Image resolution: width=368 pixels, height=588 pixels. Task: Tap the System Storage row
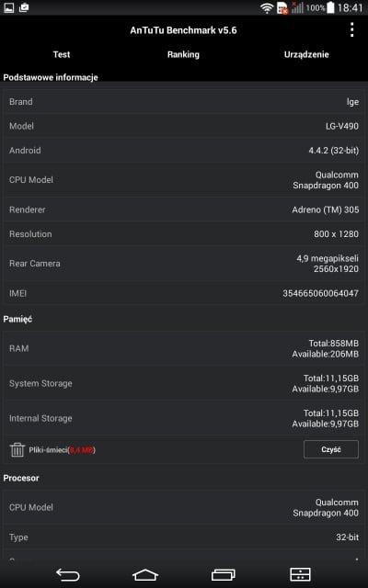184,384
